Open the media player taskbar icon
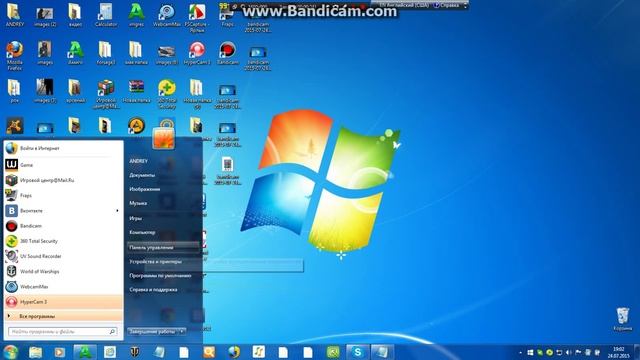 click(60, 352)
